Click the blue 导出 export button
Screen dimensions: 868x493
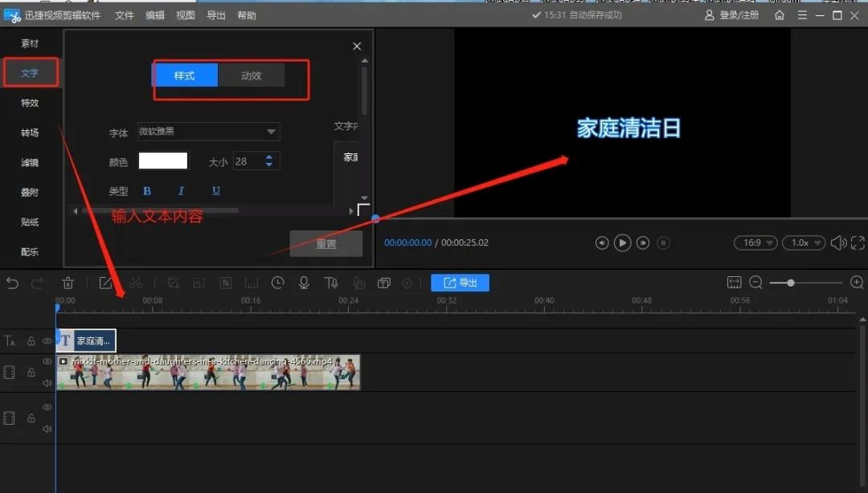pos(460,283)
